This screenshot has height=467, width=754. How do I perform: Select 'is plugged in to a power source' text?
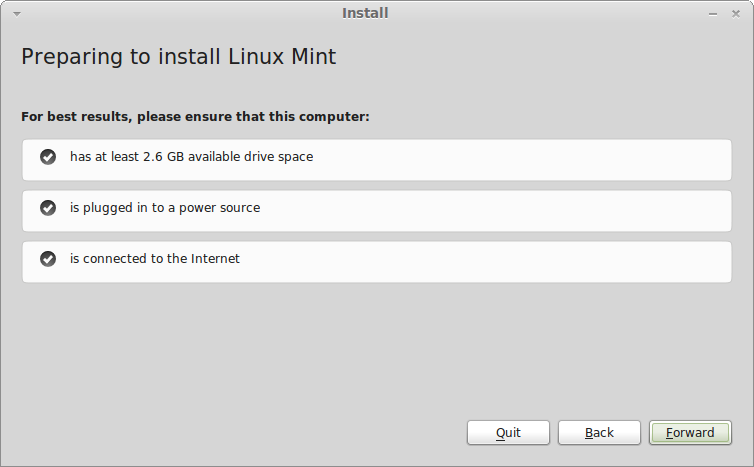pyautogui.click(x=165, y=208)
